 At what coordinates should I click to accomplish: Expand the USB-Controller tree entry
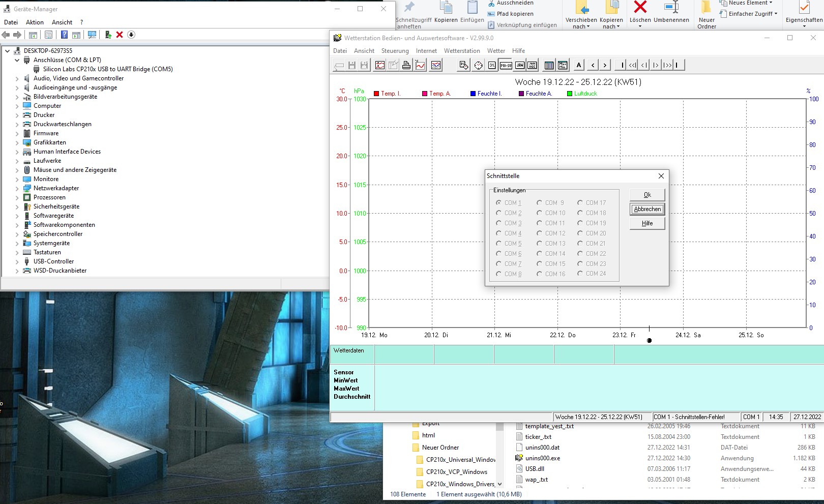tap(17, 261)
